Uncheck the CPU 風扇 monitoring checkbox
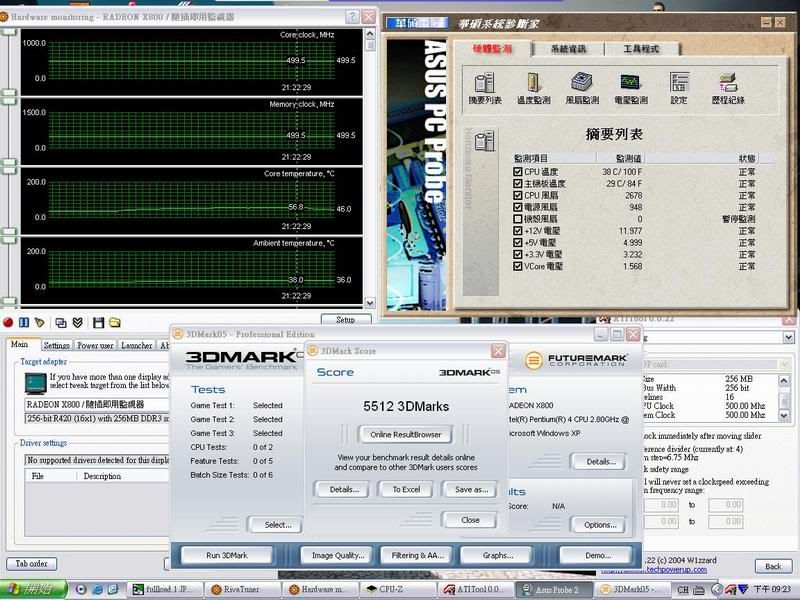Screen dimensions: 800x600 pos(517,195)
